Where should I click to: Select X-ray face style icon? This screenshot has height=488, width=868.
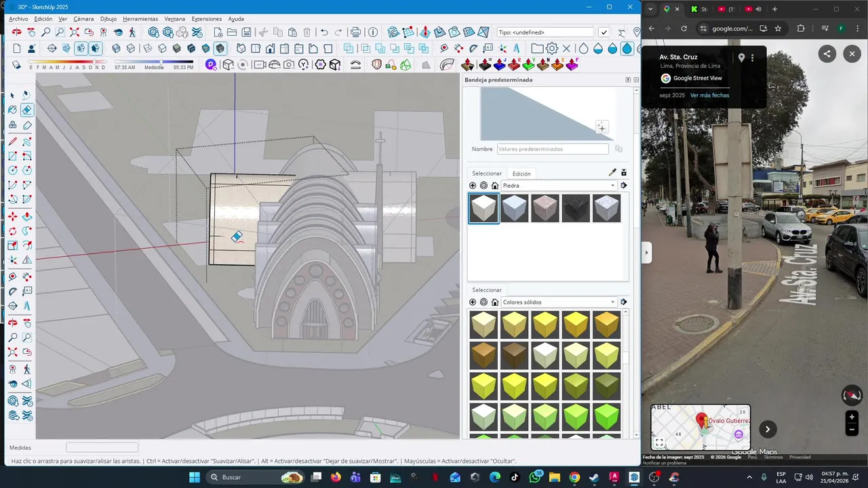pyautogui.click(x=116, y=48)
